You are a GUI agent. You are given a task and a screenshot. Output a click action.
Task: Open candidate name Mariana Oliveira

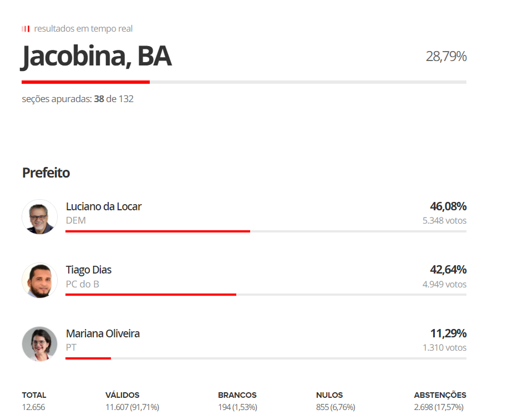(103, 334)
